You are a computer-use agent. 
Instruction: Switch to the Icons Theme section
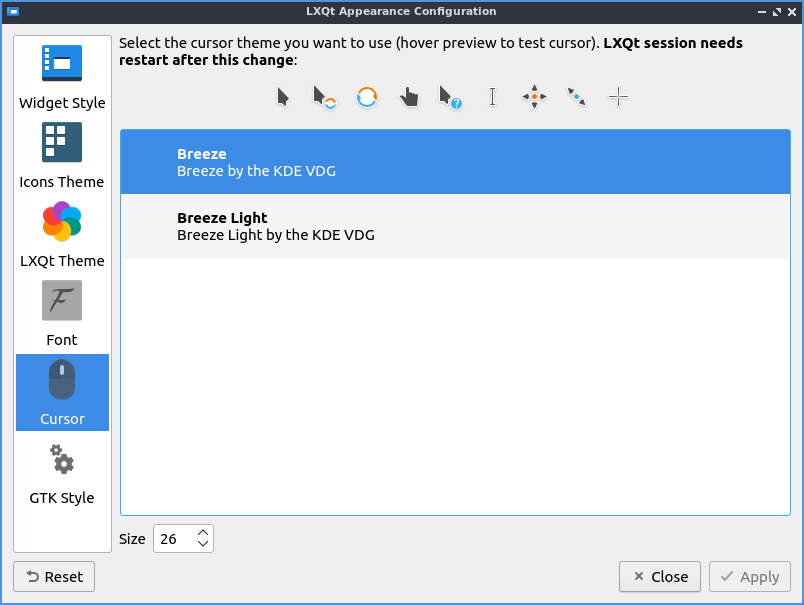click(62, 156)
